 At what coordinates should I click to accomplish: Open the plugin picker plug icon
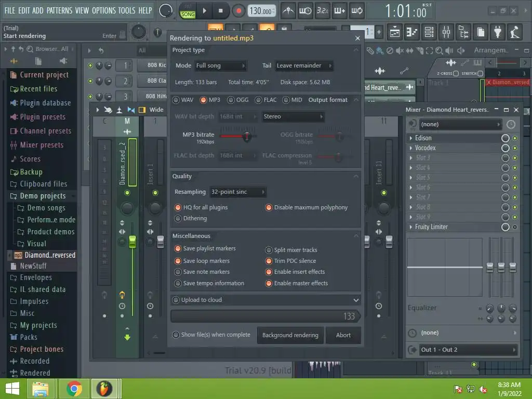click(498, 32)
